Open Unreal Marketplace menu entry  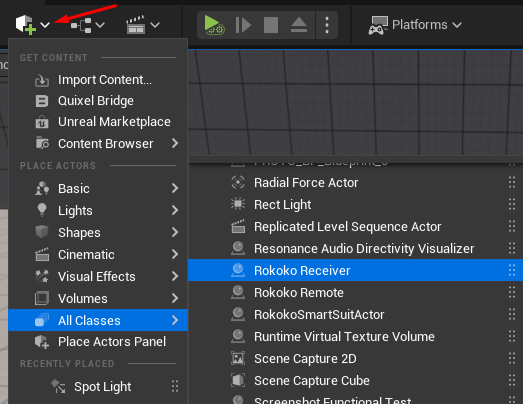tap(98, 122)
